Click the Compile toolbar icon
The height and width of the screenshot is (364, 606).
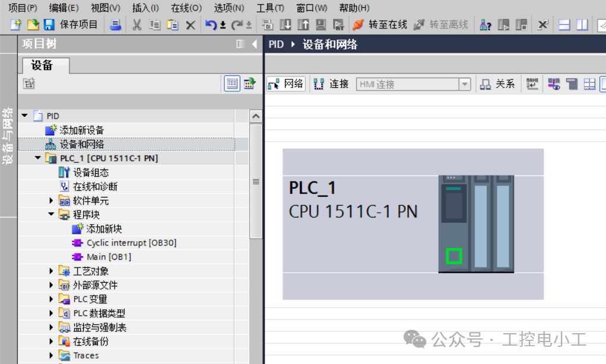[267, 25]
